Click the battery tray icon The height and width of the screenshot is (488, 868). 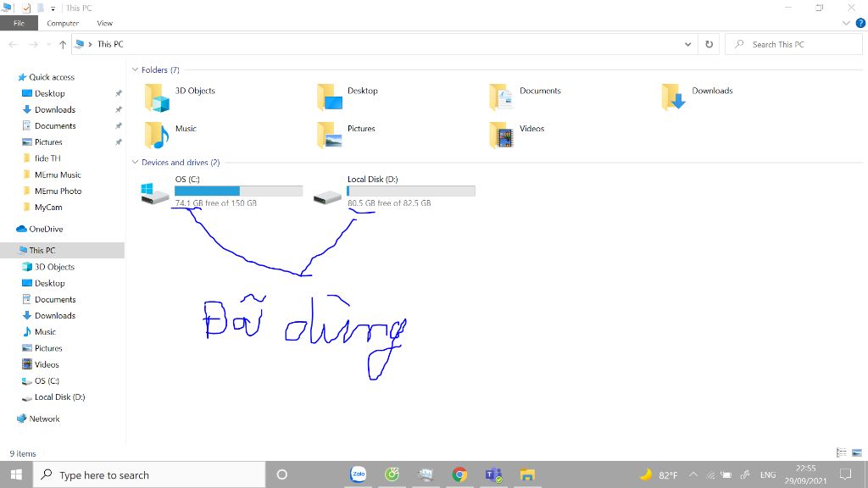[x=726, y=474]
